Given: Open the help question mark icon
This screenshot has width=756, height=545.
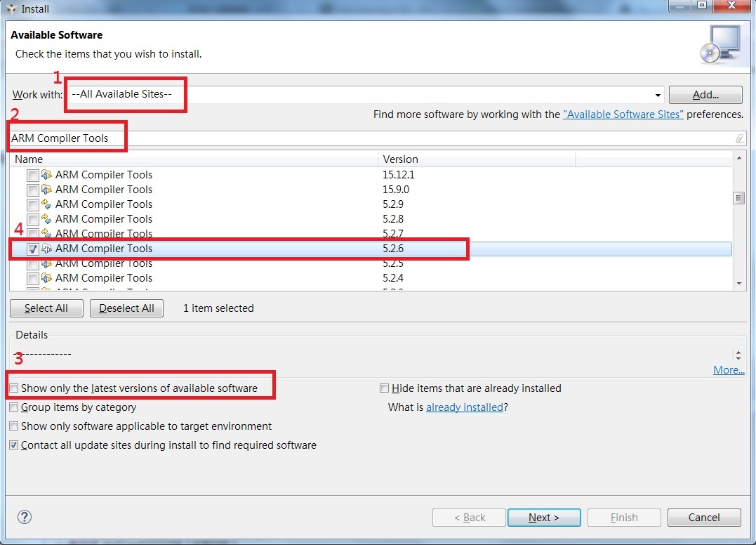Looking at the screenshot, I should (25, 517).
